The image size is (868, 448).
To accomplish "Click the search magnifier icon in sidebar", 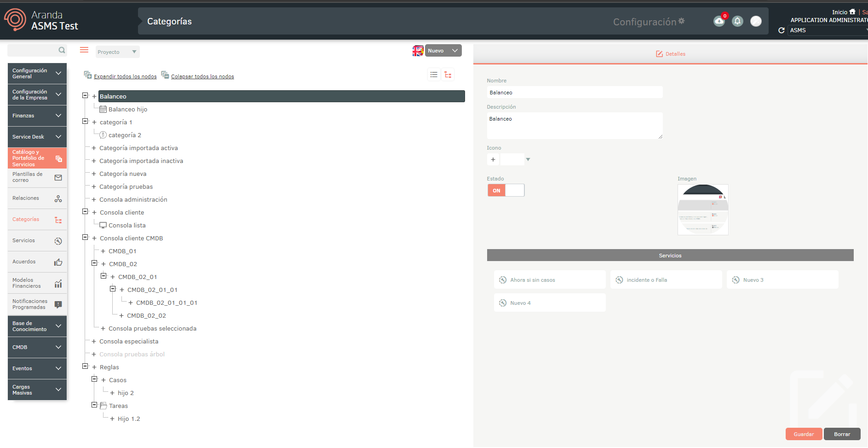I will click(x=62, y=50).
